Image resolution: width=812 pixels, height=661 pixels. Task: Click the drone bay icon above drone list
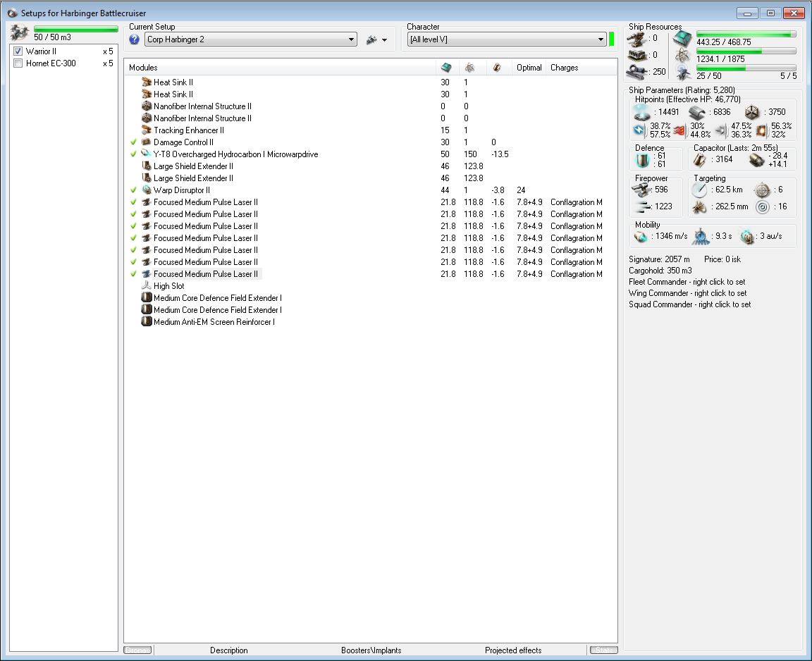tap(20, 33)
